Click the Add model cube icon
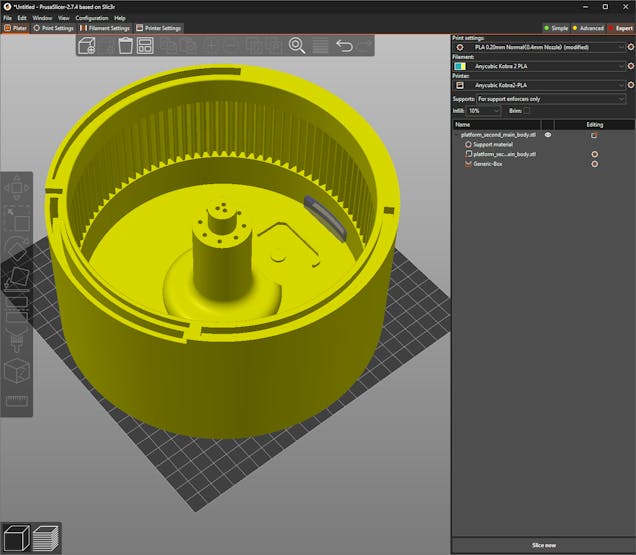The image size is (636, 555). point(87,46)
